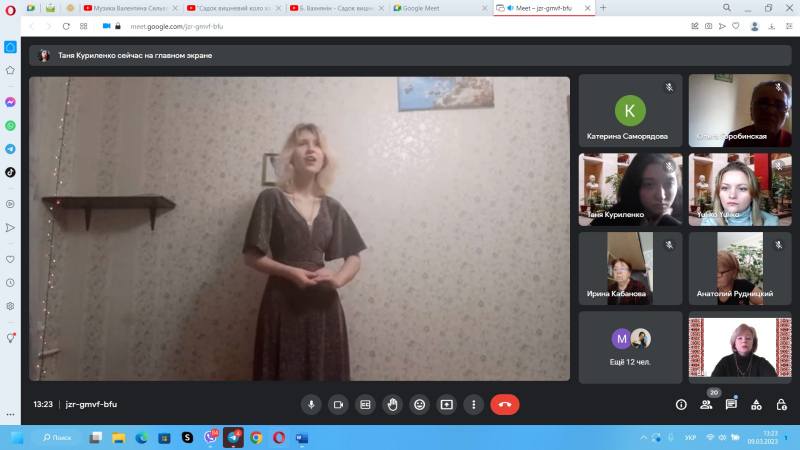
Task: Click camera permission icon in address bar
Action: tap(106, 26)
